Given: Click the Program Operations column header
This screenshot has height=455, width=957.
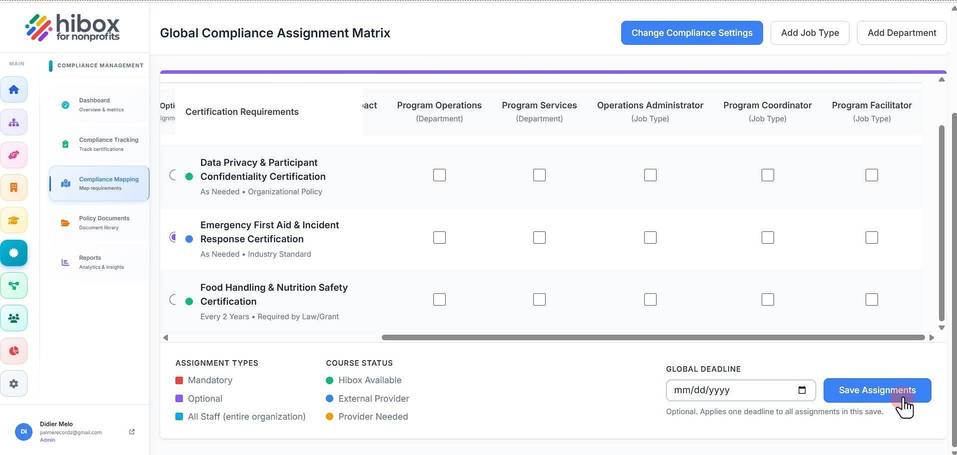Looking at the screenshot, I should pos(439,111).
